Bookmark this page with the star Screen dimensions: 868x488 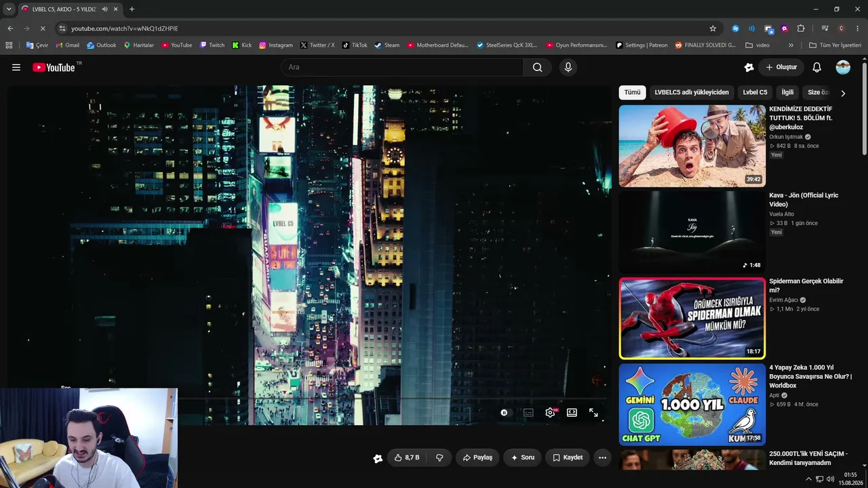[x=713, y=28]
